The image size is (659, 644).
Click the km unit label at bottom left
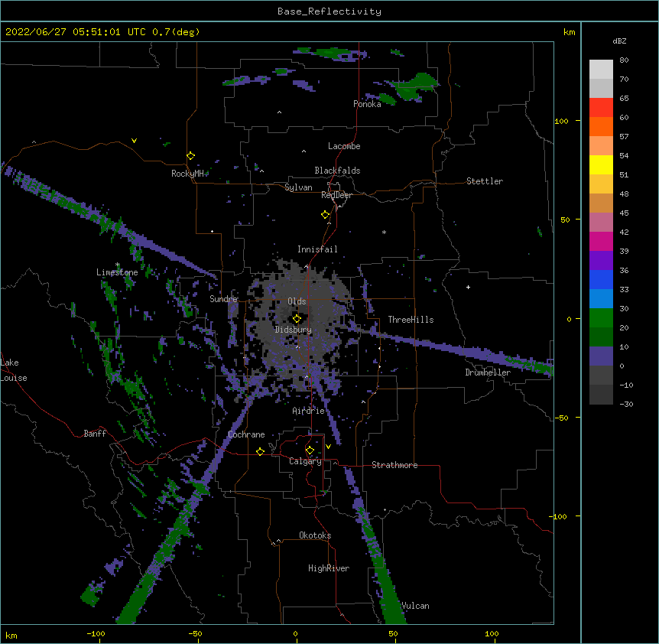click(x=11, y=636)
